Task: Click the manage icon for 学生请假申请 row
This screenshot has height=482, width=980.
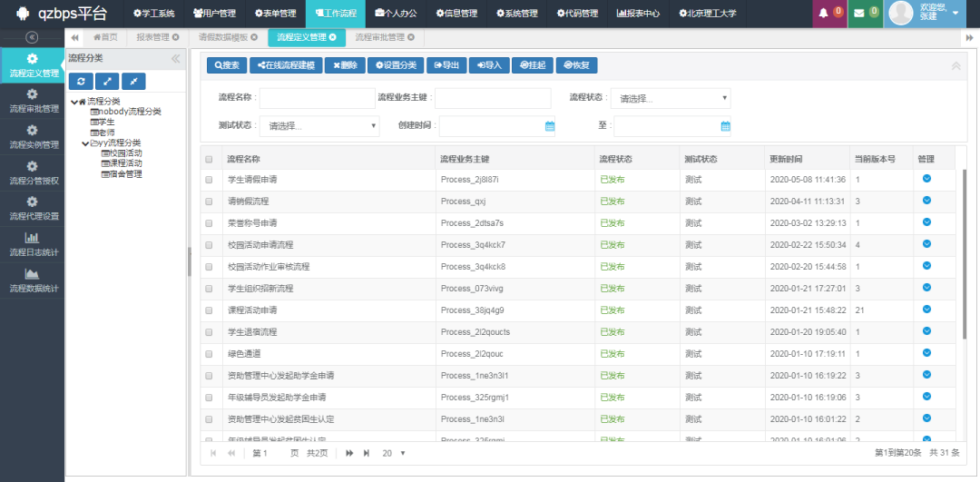Action: click(926, 179)
